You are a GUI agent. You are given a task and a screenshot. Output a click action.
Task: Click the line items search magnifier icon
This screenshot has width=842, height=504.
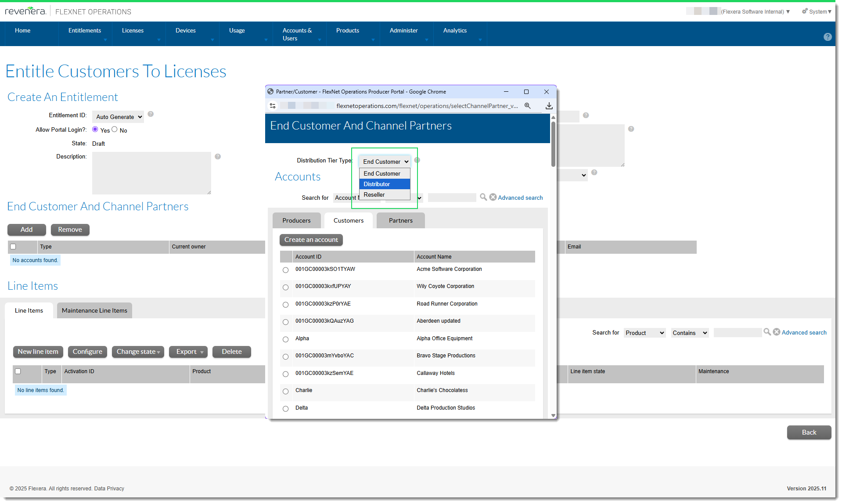click(767, 332)
